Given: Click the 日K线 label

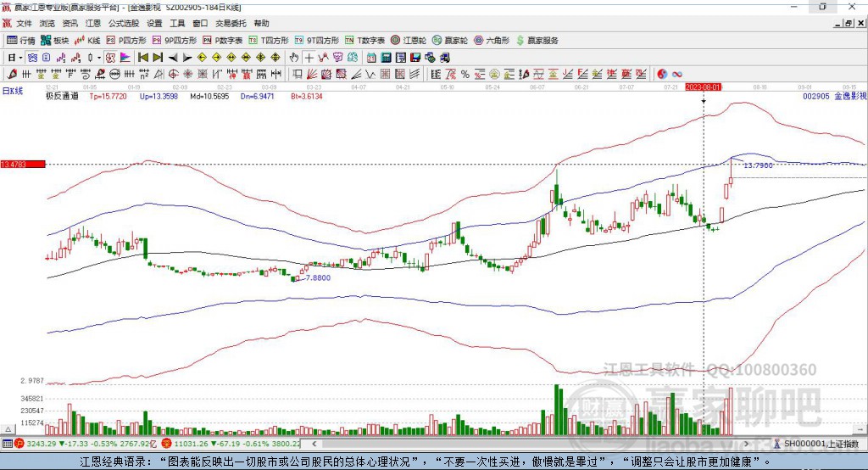Looking at the screenshot, I should coord(13,91).
